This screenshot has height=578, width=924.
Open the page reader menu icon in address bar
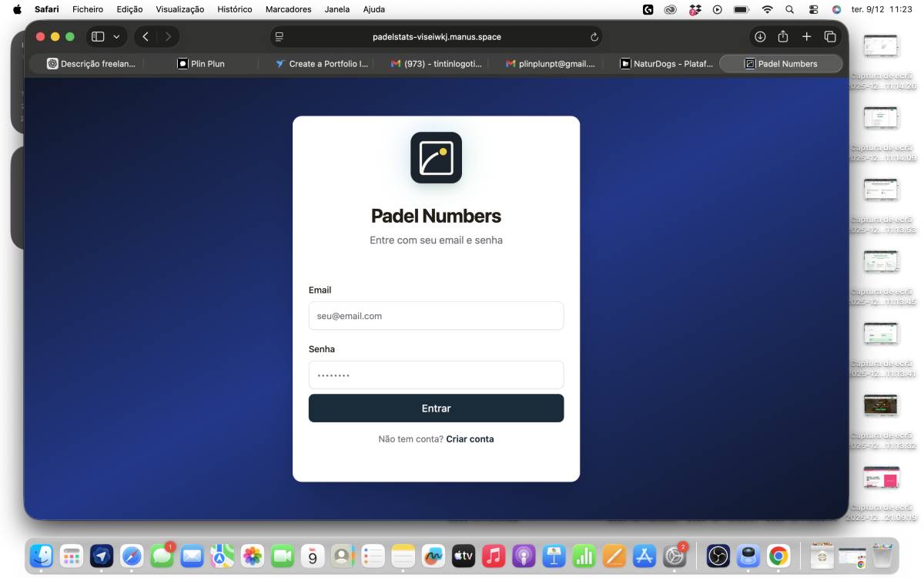[x=280, y=36]
